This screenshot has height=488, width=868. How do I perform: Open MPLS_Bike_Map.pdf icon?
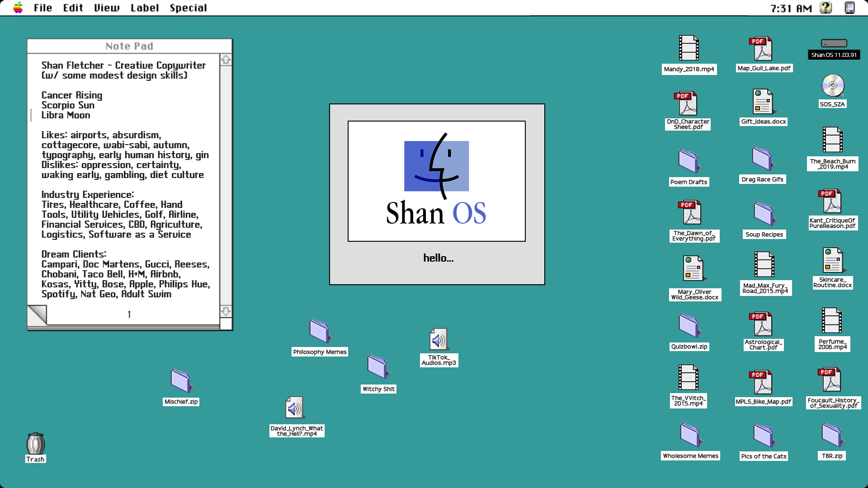click(x=762, y=382)
